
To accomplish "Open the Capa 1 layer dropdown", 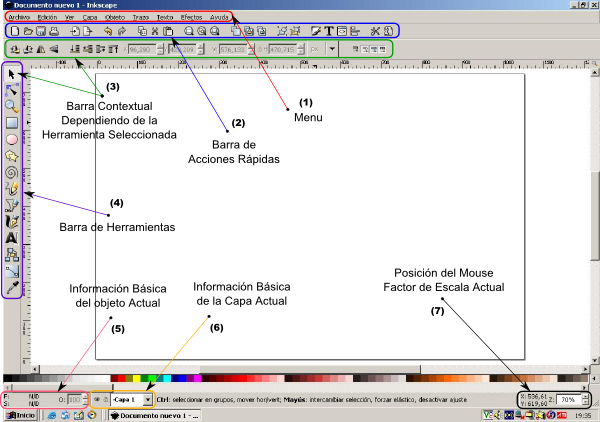I will (148, 400).
